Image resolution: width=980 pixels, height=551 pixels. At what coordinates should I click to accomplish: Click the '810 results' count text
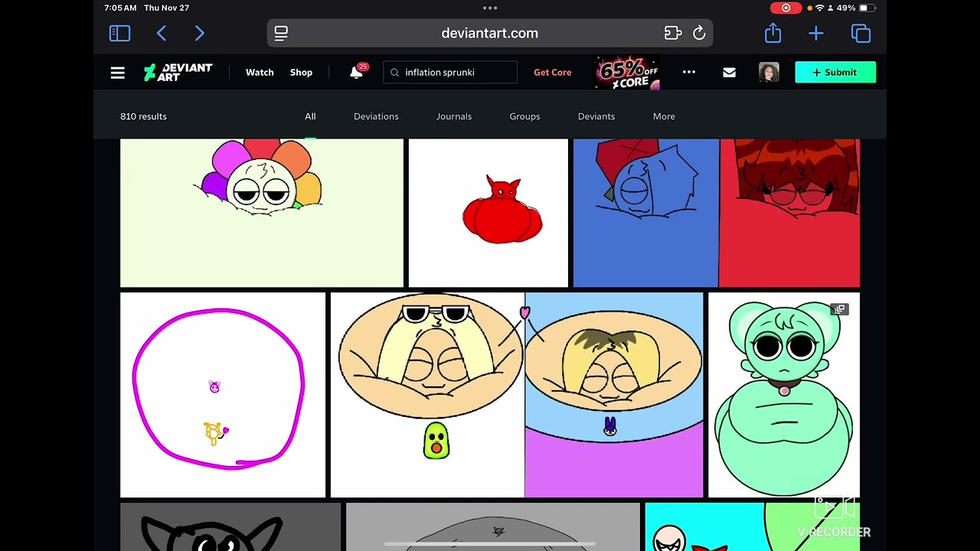point(143,116)
